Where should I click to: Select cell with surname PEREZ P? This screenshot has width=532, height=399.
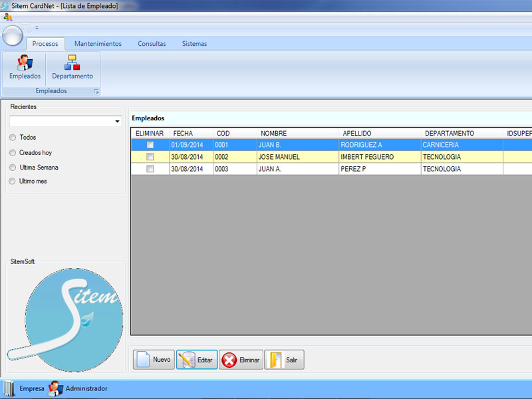[x=380, y=169]
